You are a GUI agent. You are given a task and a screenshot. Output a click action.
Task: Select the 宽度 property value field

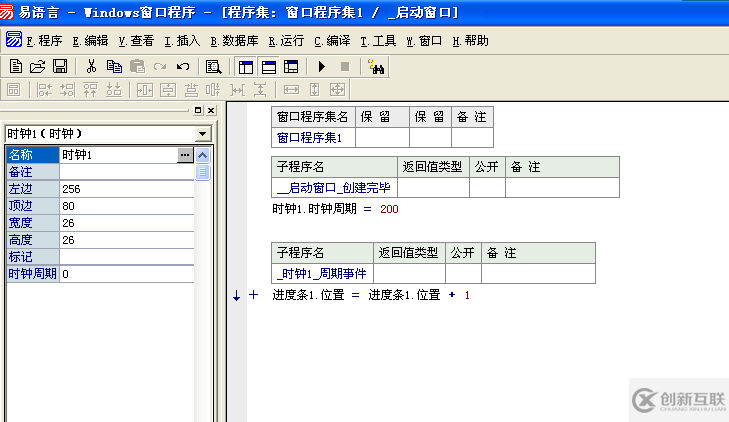click(126, 223)
